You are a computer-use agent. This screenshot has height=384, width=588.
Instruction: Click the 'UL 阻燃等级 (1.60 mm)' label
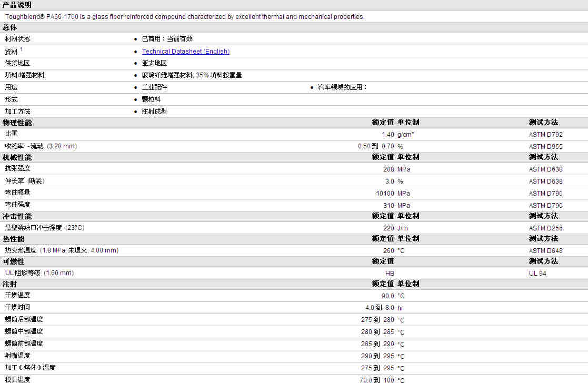pos(39,273)
